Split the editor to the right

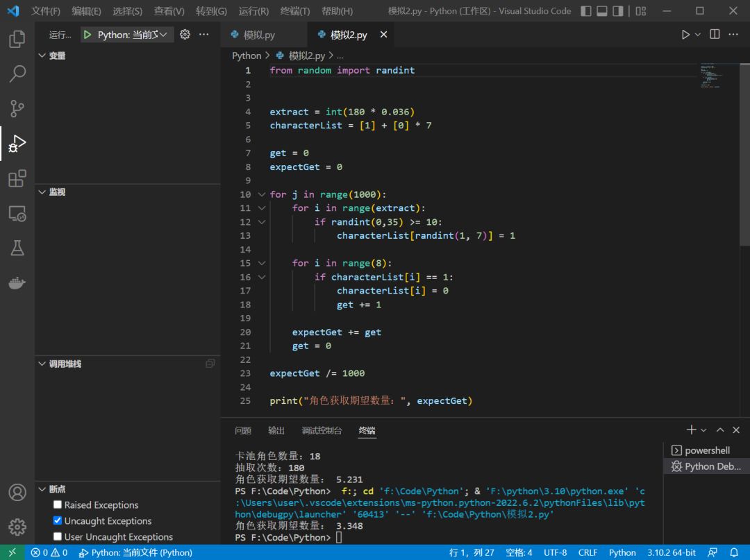point(715,35)
